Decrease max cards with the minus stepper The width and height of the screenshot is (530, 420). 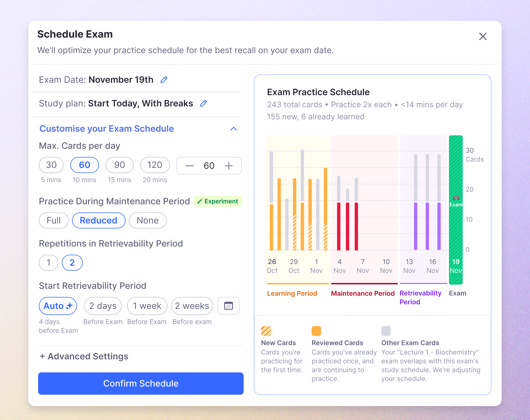(x=189, y=166)
